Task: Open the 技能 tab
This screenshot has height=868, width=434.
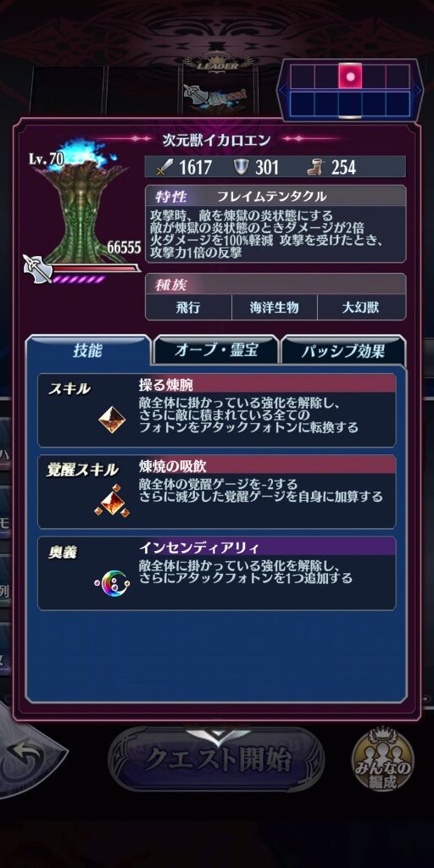Action: 87,351
